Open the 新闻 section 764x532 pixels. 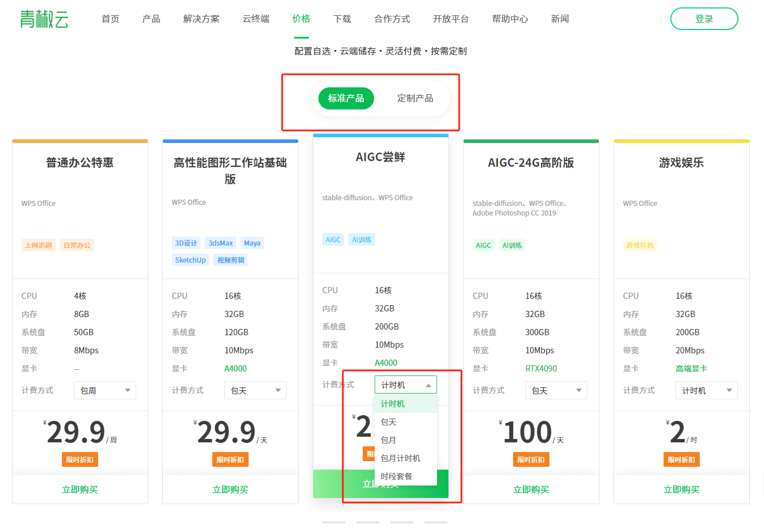click(560, 19)
